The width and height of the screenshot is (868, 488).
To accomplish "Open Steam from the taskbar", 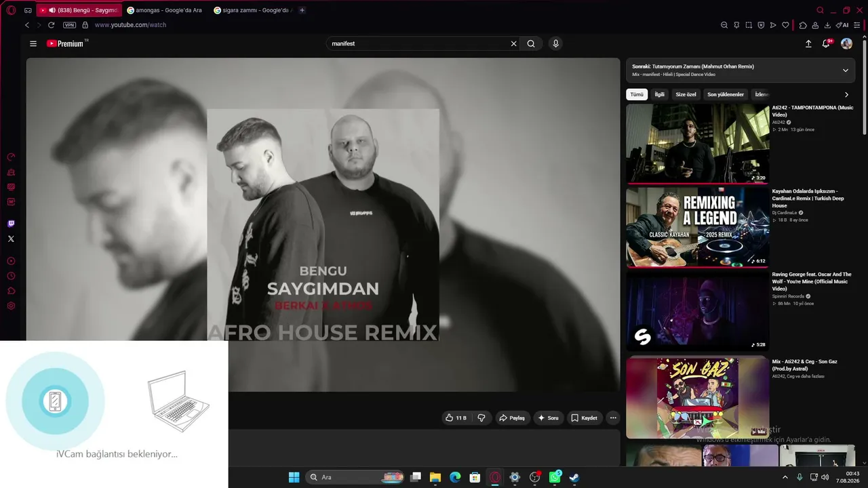I will click(x=574, y=477).
